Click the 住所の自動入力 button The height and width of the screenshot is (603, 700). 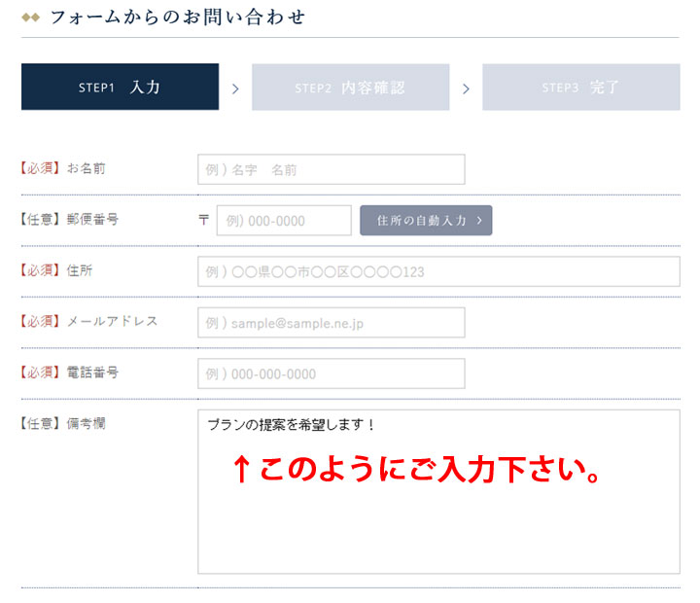pos(426,220)
